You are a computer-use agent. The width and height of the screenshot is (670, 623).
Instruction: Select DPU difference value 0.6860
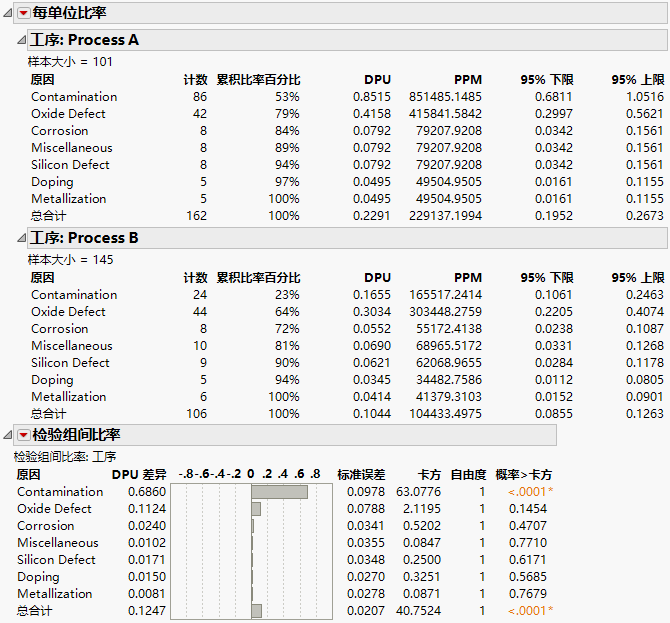(x=147, y=492)
